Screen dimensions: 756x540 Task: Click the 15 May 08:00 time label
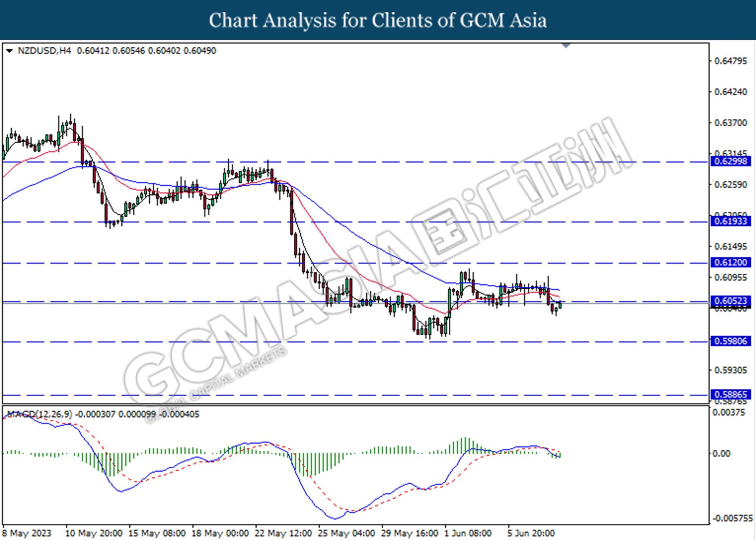point(157,533)
